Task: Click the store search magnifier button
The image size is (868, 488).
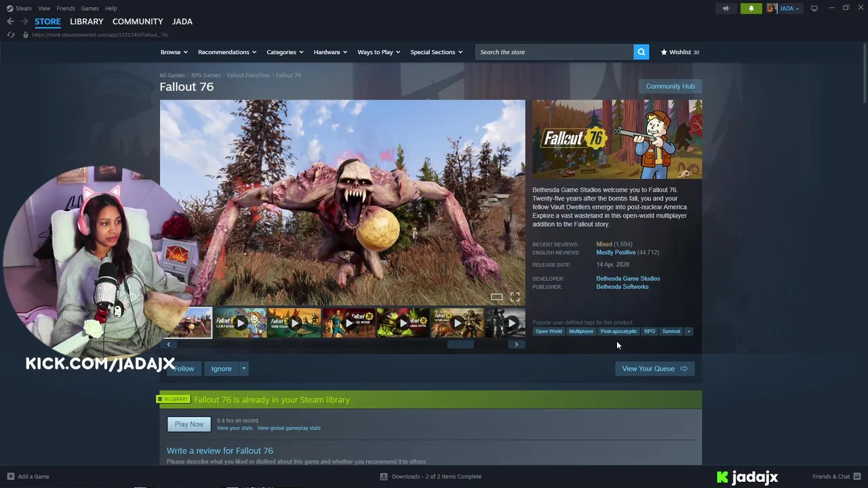Action: pyautogui.click(x=641, y=52)
